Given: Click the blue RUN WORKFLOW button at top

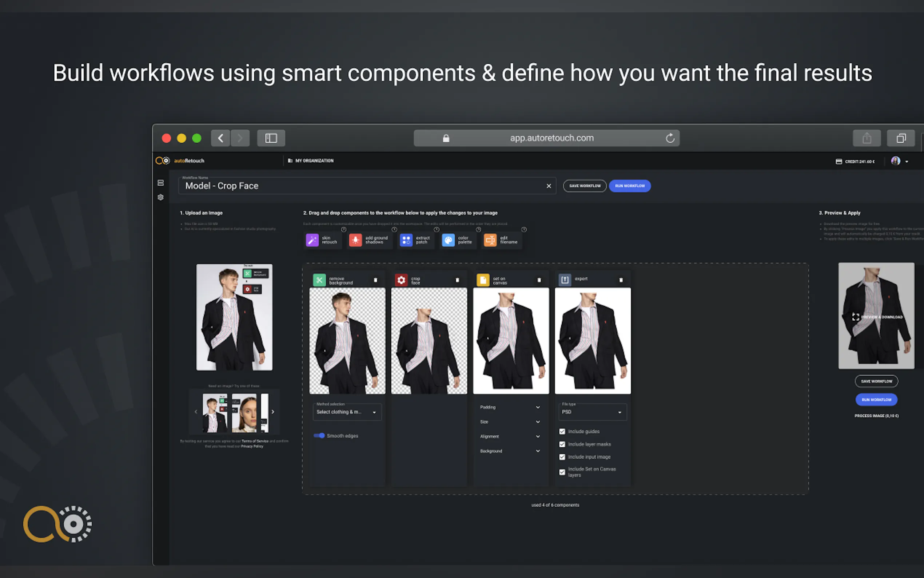Looking at the screenshot, I should coord(629,186).
